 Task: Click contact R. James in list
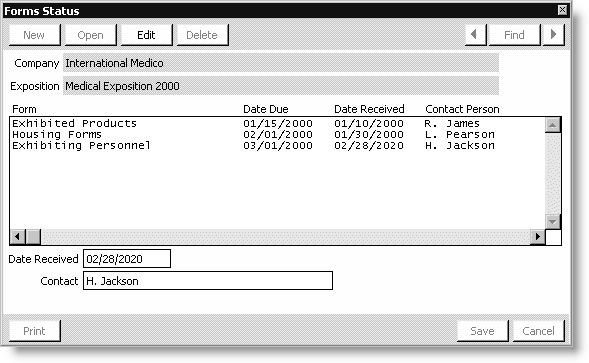click(x=452, y=123)
